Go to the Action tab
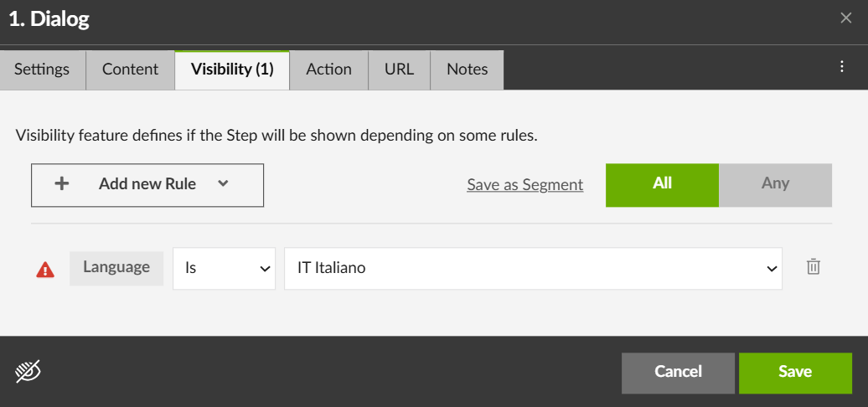Screen dimensions: 868x407 click(x=328, y=70)
